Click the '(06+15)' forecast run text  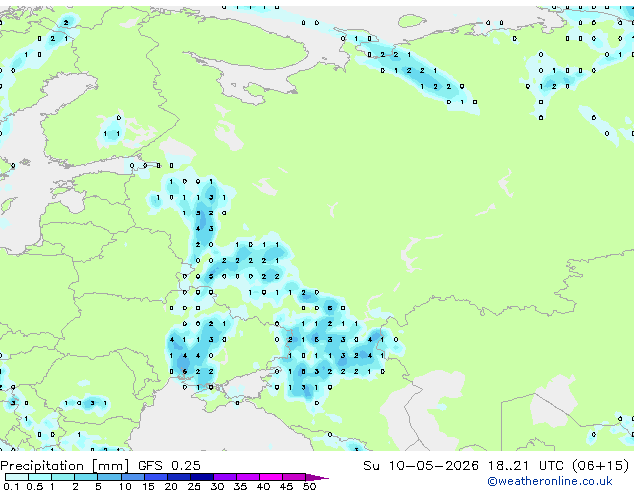pos(601,466)
